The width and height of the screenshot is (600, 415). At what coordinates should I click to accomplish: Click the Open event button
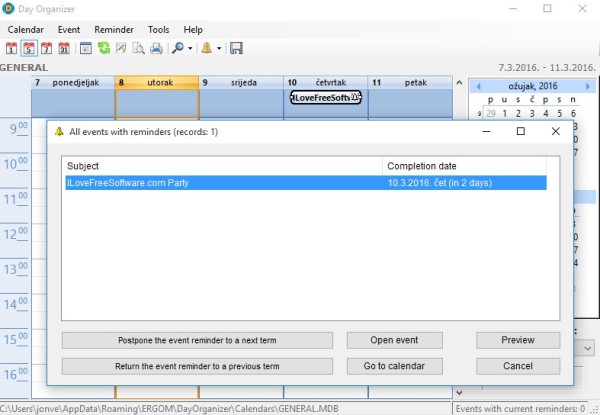click(x=395, y=340)
